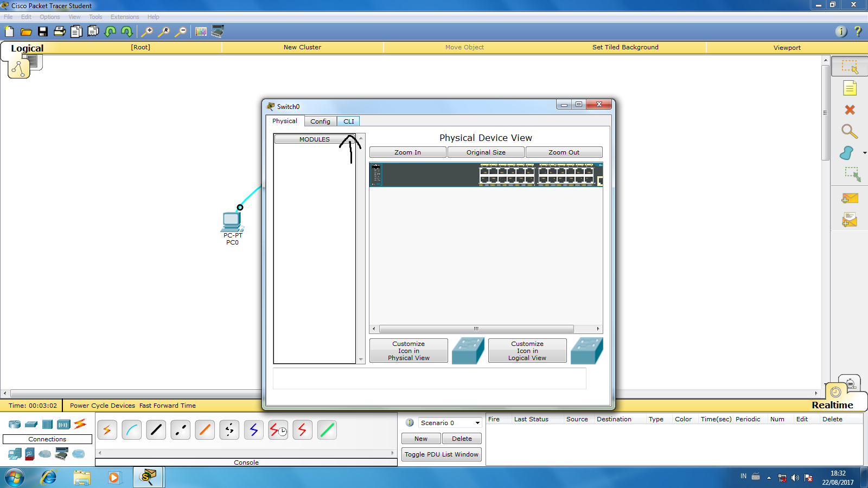868x488 pixels.
Task: Toggle the PDU List Window
Action: (441, 454)
